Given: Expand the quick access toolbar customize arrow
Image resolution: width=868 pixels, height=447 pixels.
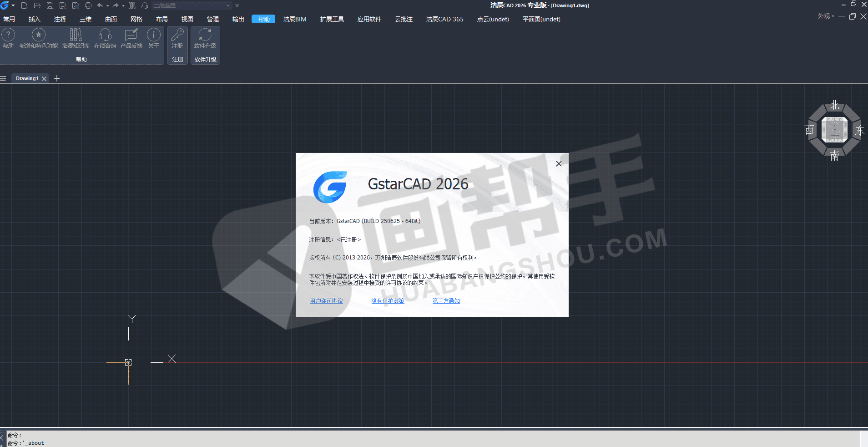Looking at the screenshot, I should coord(237,6).
